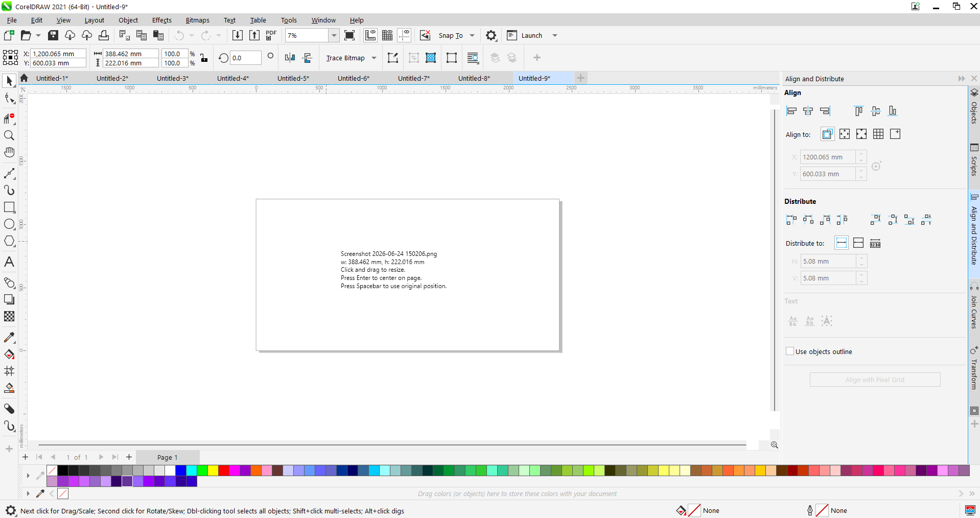Viewport: 980px width, 518px height.
Task: Select Distribute to Extent of selection
Action: coord(842,243)
